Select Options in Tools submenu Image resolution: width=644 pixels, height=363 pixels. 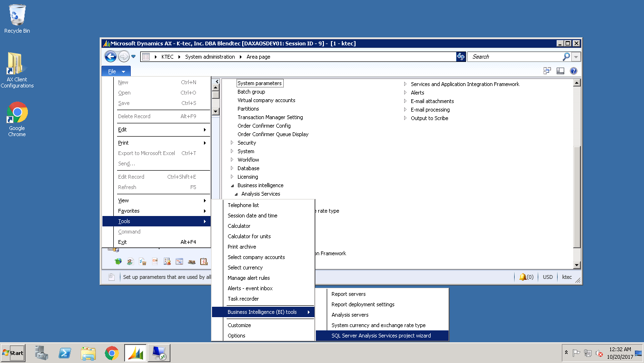[x=263, y=336]
